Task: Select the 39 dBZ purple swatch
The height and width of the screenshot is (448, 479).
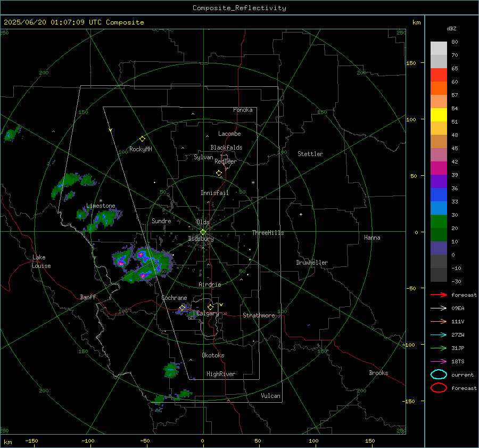Action: pos(439,181)
